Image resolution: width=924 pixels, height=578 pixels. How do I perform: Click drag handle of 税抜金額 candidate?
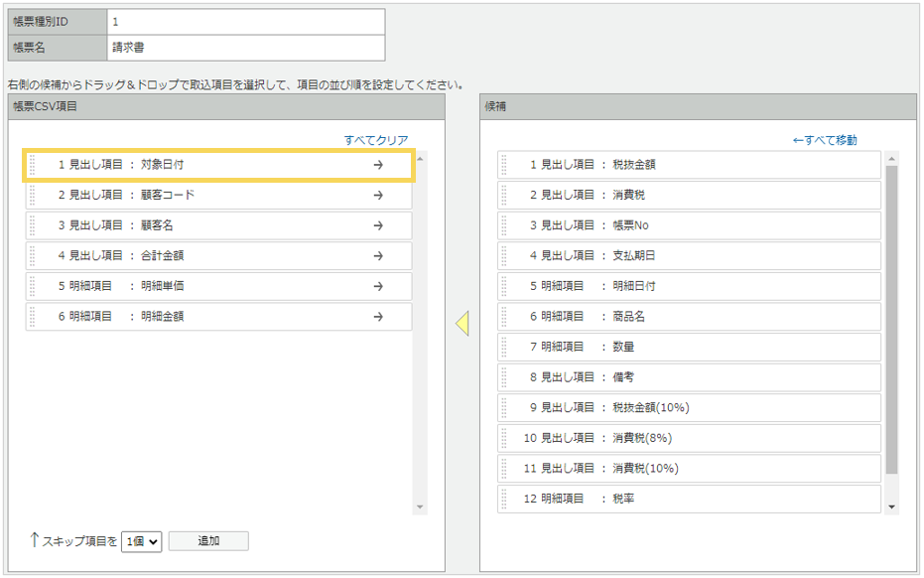point(504,165)
